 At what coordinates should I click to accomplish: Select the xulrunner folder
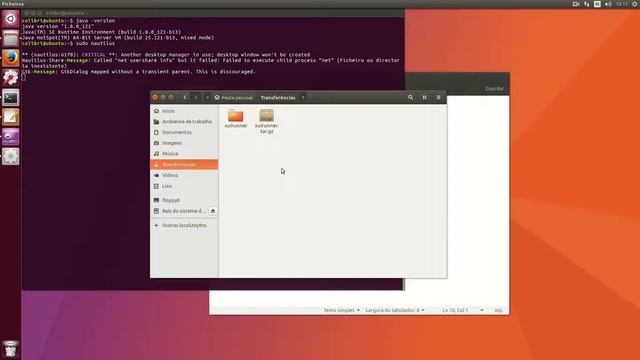coord(236,119)
